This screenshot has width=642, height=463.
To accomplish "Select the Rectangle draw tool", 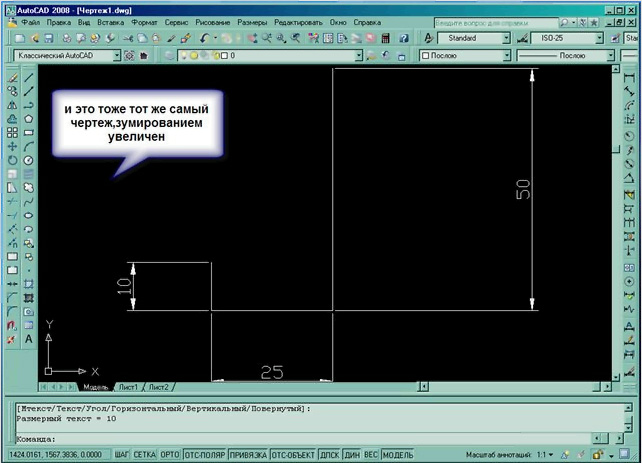I will point(29,132).
